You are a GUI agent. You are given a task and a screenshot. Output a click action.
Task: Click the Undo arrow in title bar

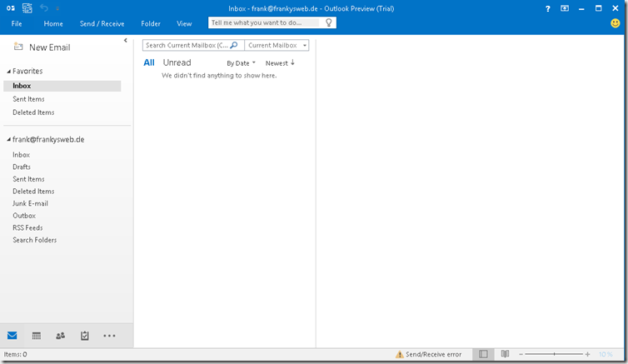[44, 7]
